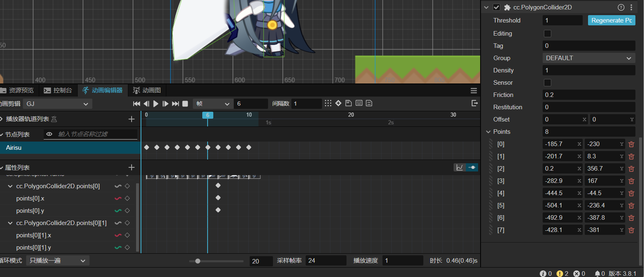Viewport: 644px width, 277px height.
Task: Click the property list vertical scrollbar
Action: tap(137, 217)
